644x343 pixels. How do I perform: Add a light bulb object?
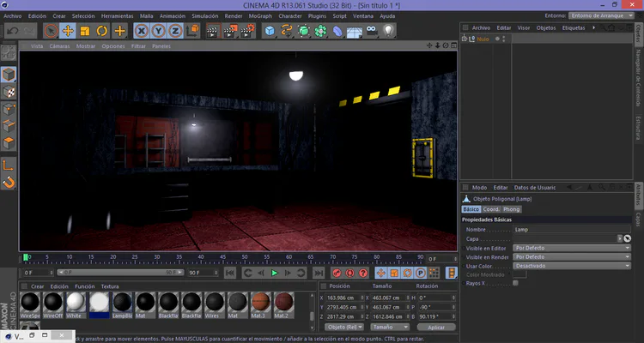[x=388, y=31]
